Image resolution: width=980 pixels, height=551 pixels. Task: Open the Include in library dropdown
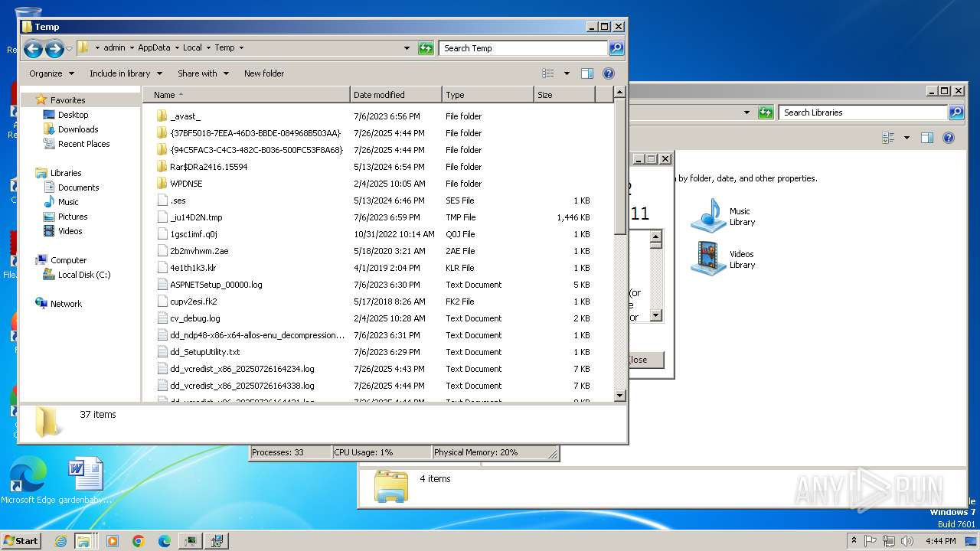coord(126,73)
